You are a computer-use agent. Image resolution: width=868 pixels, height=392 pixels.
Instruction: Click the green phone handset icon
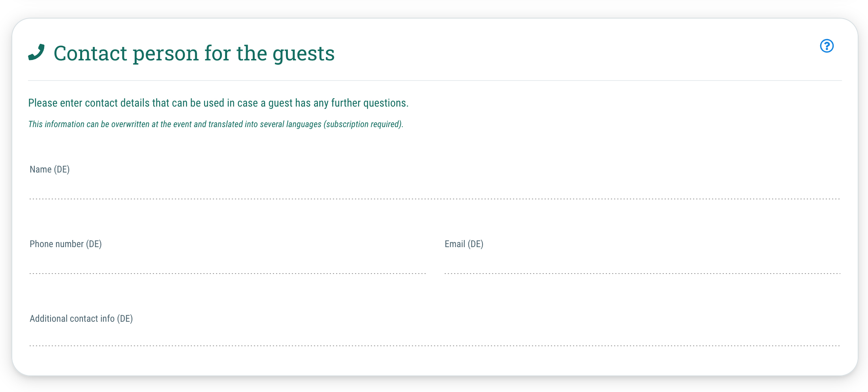(36, 52)
